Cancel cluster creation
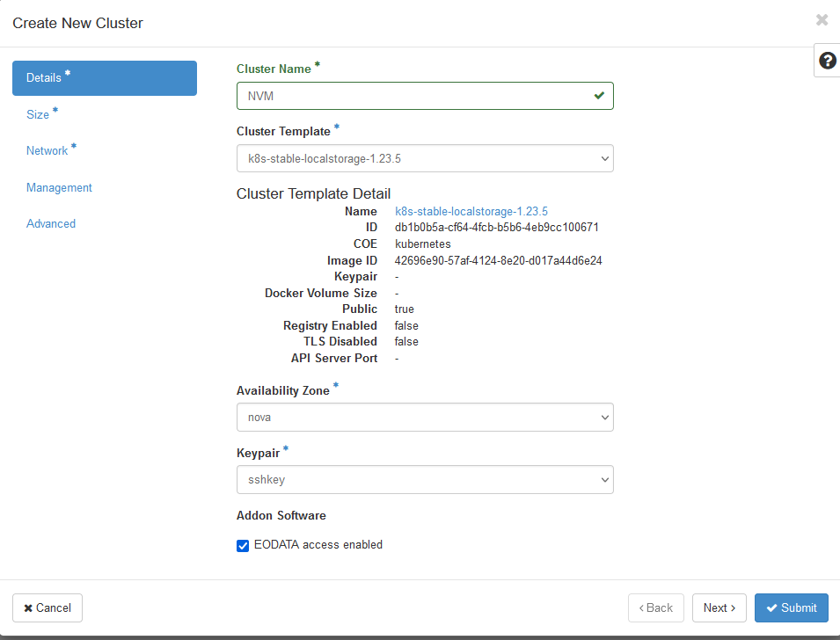The width and height of the screenshot is (840, 640). [x=47, y=607]
